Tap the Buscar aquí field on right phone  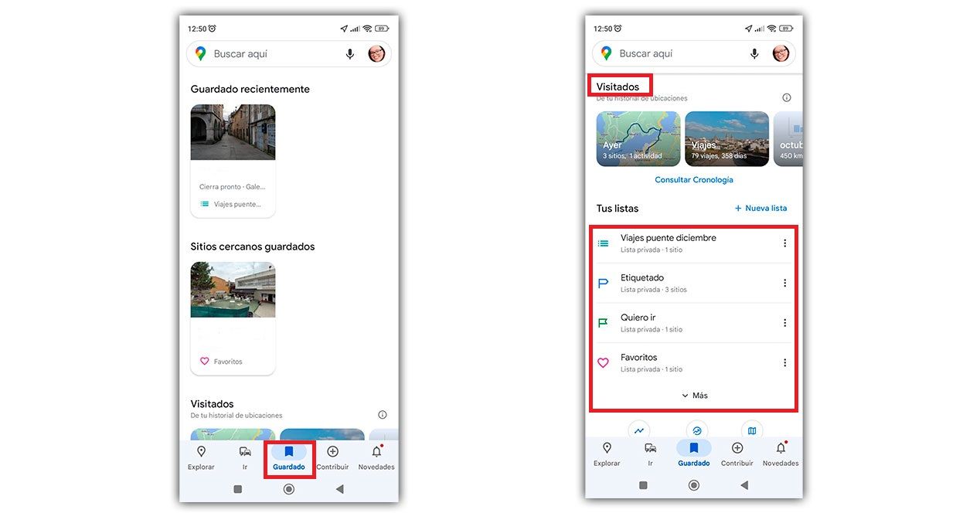coord(694,53)
